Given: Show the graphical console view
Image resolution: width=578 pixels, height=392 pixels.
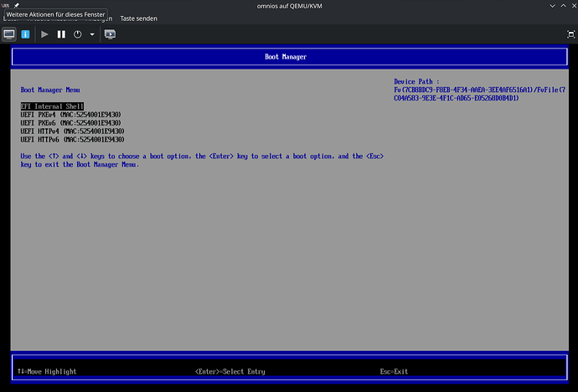Looking at the screenshot, I should (x=9, y=34).
